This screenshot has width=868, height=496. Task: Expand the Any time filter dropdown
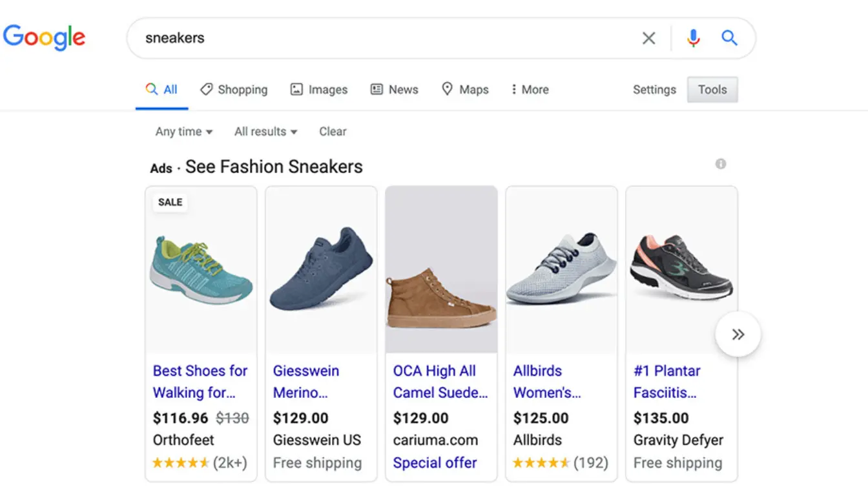tap(183, 132)
